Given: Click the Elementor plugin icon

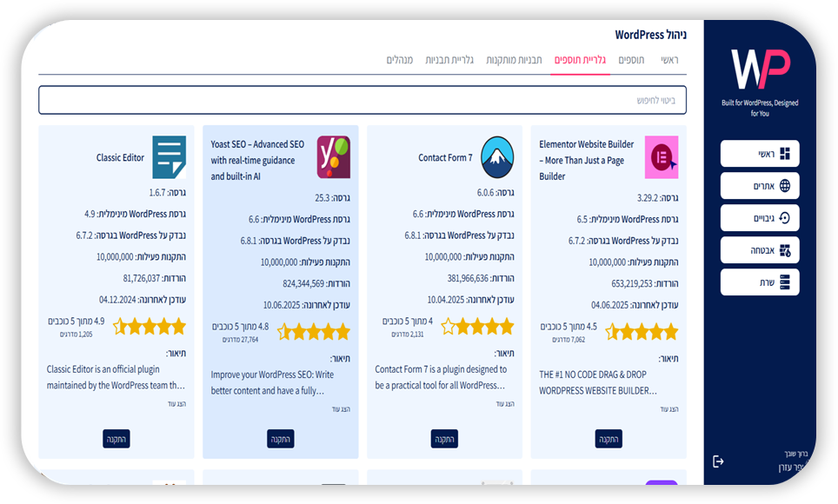Looking at the screenshot, I should coord(662,157).
